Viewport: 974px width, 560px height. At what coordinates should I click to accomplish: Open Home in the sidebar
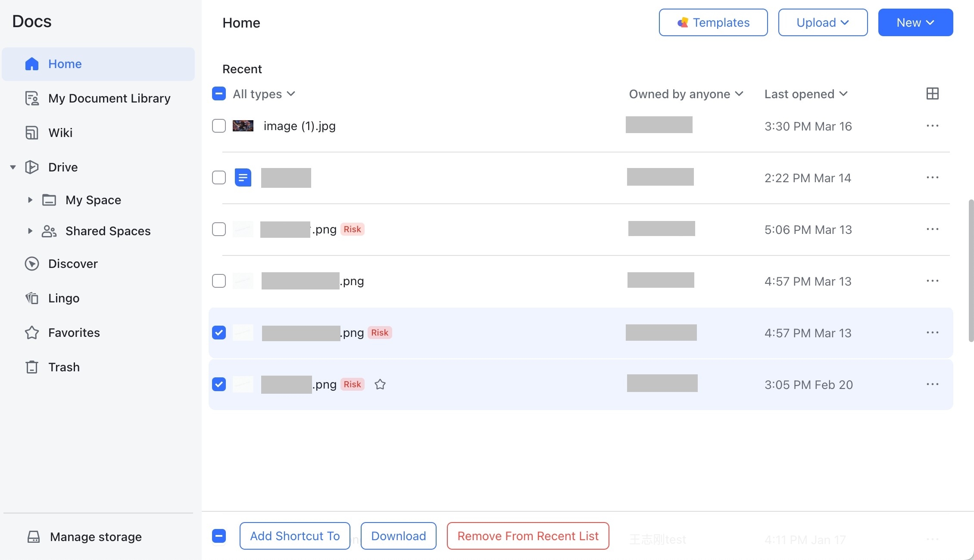98,64
